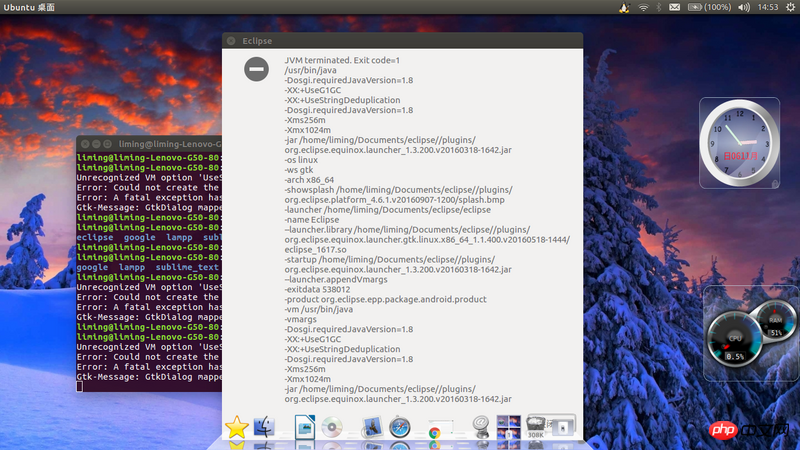Click terminal line 'eclipse google lampp subl'

click(x=149, y=237)
